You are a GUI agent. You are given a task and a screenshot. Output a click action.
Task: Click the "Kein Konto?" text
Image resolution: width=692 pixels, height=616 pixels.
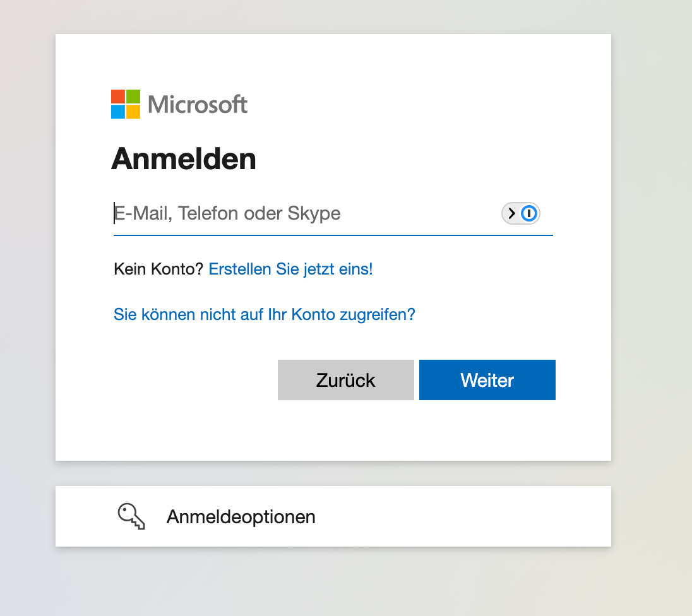click(x=158, y=269)
